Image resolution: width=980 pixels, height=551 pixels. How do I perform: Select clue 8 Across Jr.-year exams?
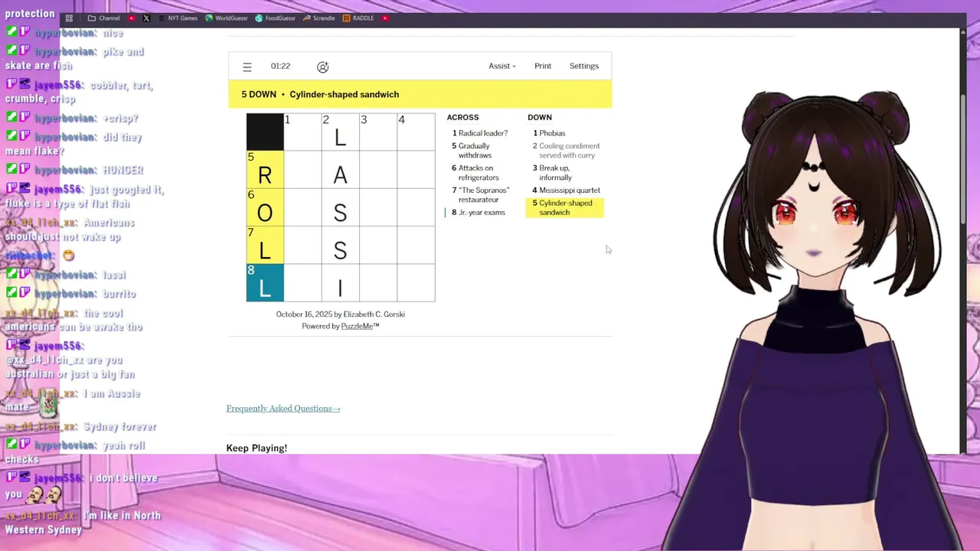[x=479, y=213]
